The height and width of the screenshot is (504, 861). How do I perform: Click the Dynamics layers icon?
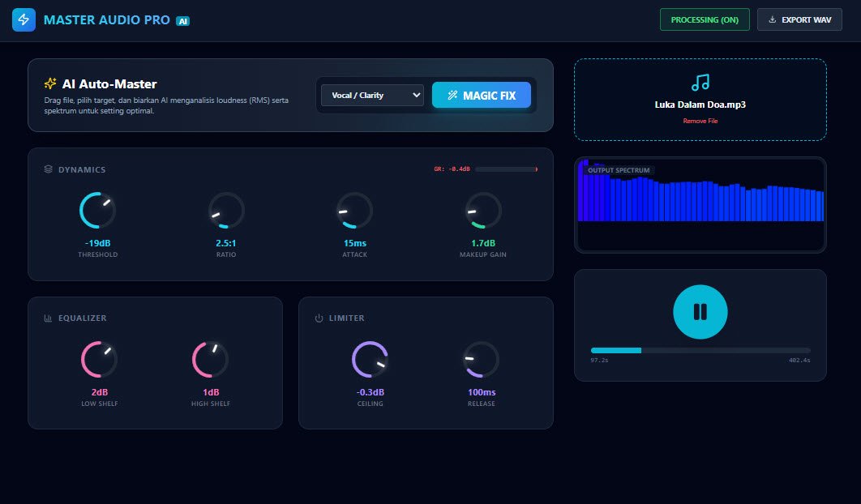(x=49, y=169)
